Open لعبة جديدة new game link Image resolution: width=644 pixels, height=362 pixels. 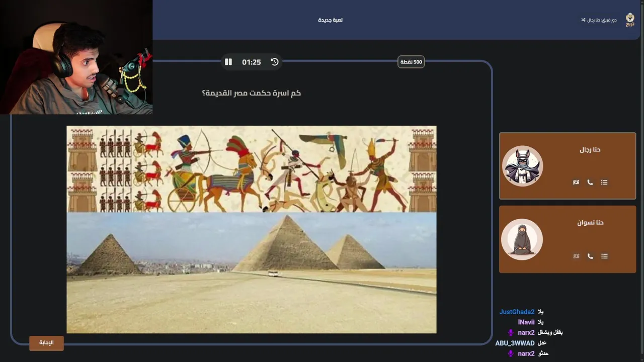(x=331, y=20)
